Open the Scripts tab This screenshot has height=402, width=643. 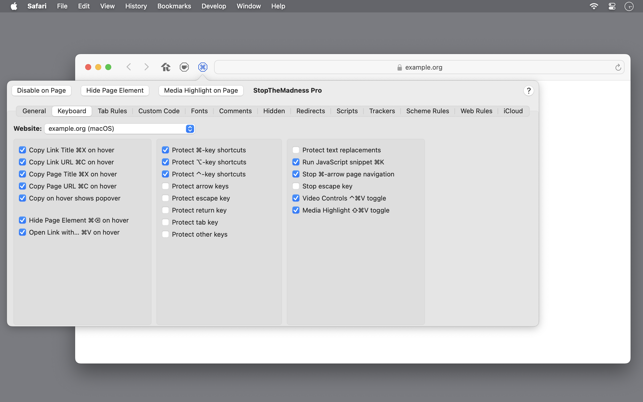347,111
